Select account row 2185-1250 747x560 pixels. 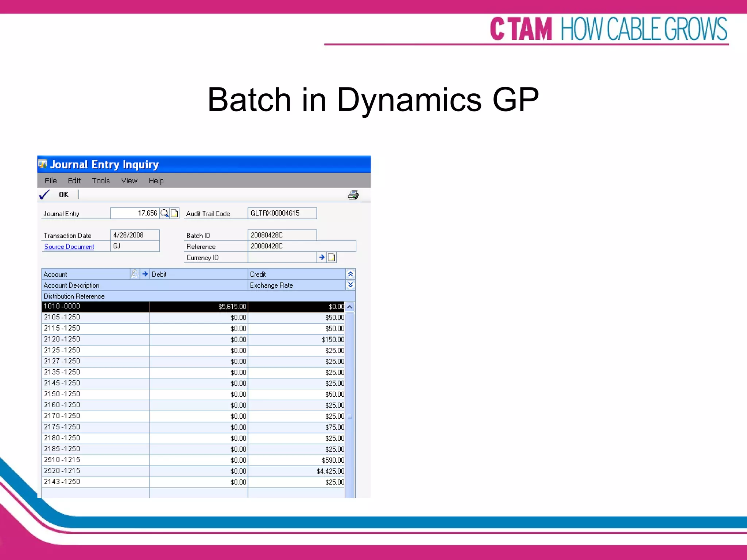[193, 449]
